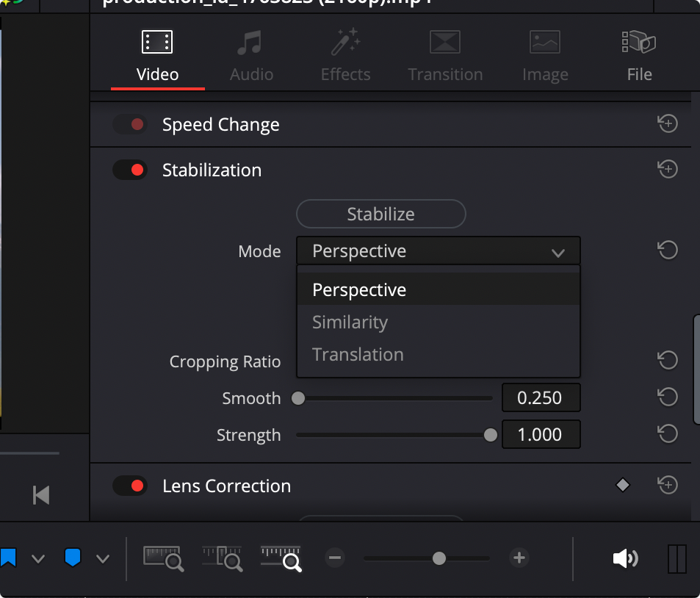700x598 pixels.
Task: Click the reset icon next to Speed Change
Action: coord(668,123)
